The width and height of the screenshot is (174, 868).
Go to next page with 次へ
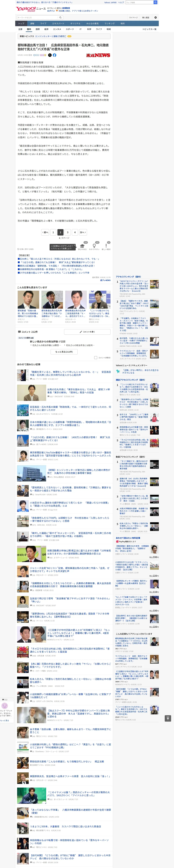83,232
